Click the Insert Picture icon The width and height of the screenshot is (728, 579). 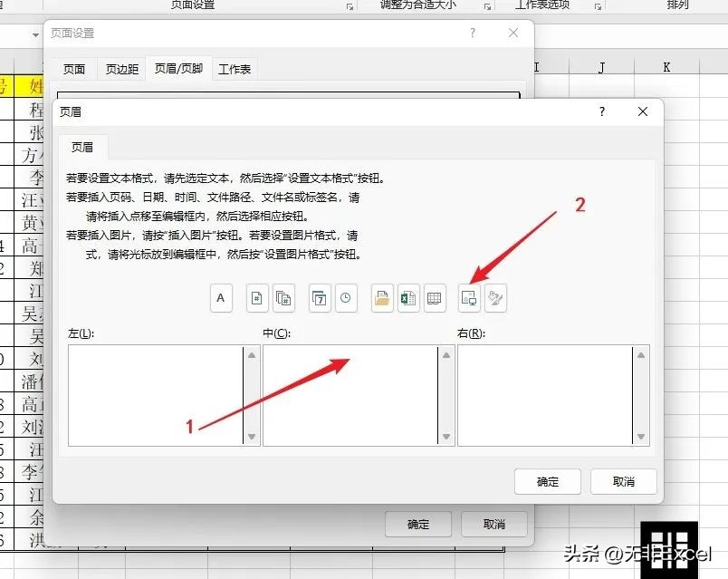point(469,298)
